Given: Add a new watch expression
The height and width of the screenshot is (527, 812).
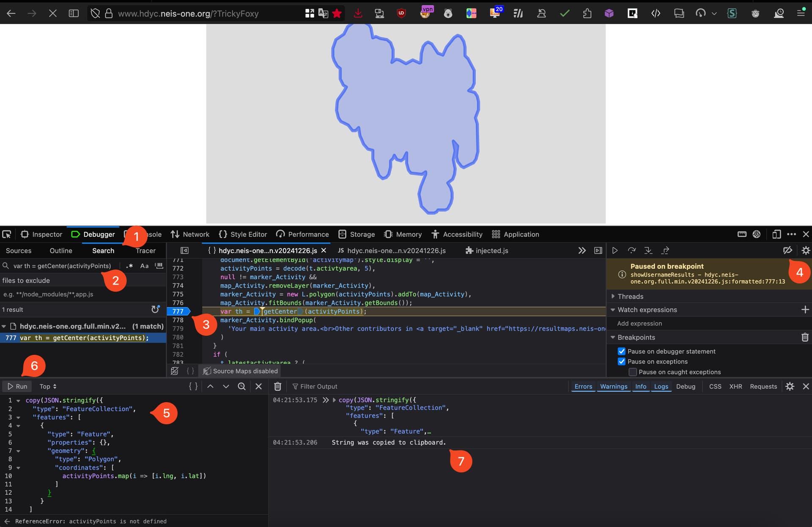Looking at the screenshot, I should pos(805,310).
